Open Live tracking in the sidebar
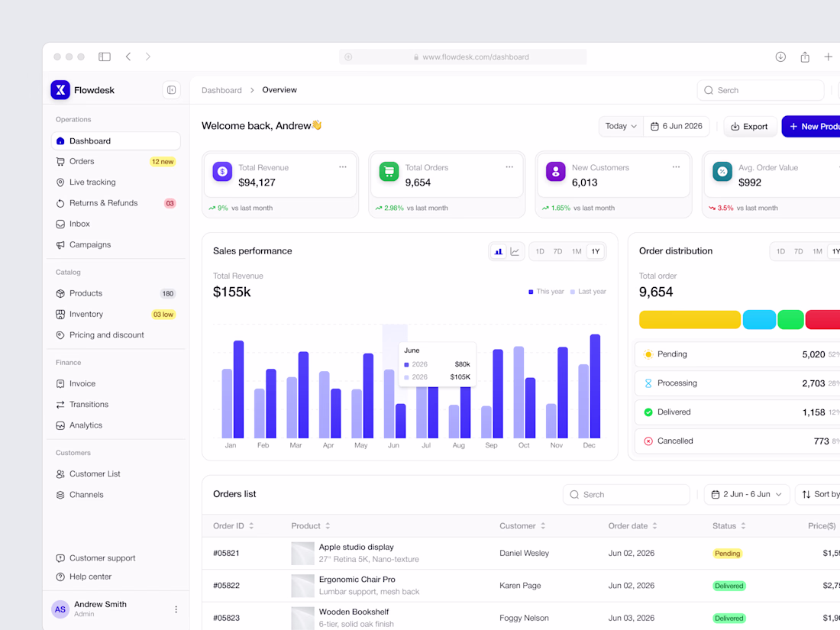 pyautogui.click(x=116, y=183)
